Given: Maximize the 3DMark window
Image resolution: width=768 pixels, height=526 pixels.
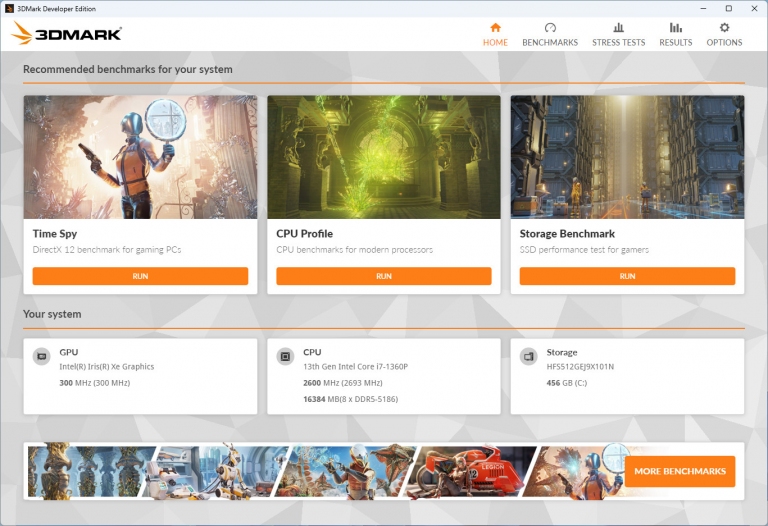Looking at the screenshot, I should click(x=729, y=8).
